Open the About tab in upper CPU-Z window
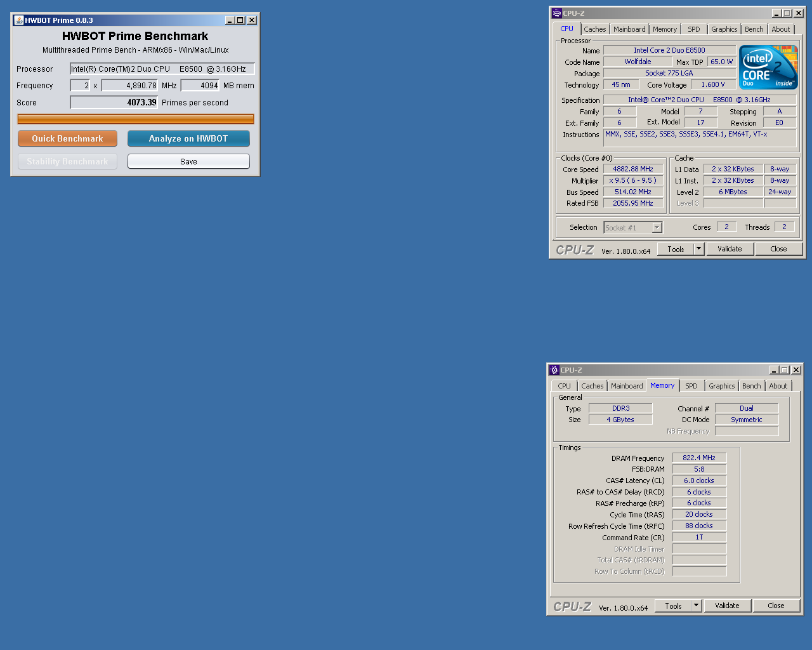This screenshot has height=650, width=812. pos(781,29)
